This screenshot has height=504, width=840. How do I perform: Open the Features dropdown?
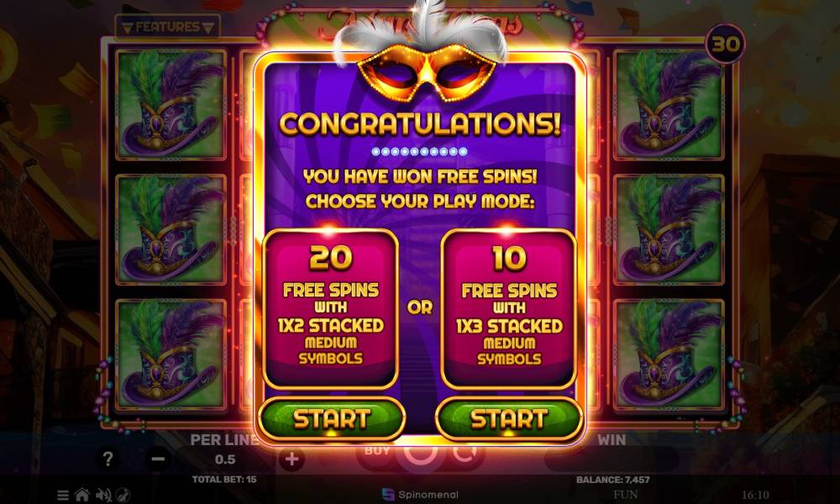(167, 27)
